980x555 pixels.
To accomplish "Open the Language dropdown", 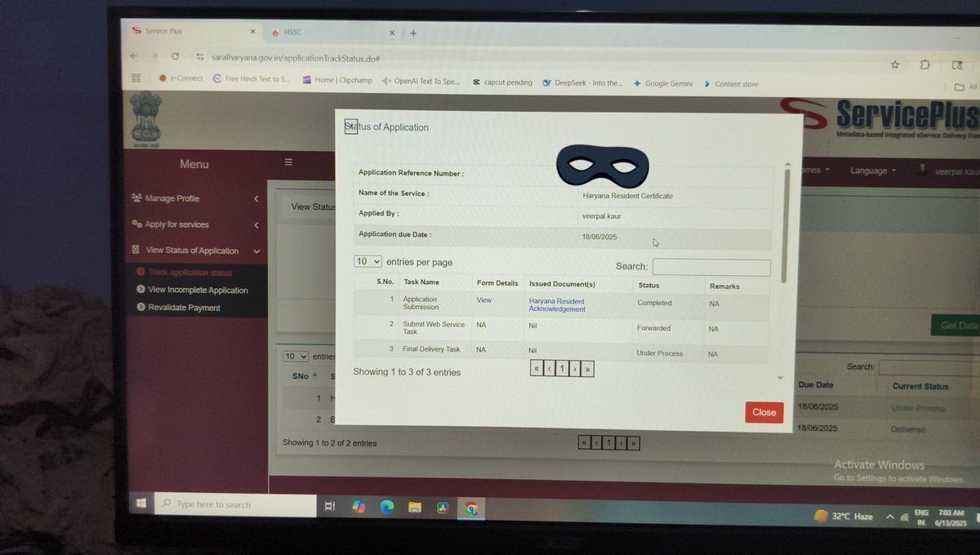I will pos(872,171).
